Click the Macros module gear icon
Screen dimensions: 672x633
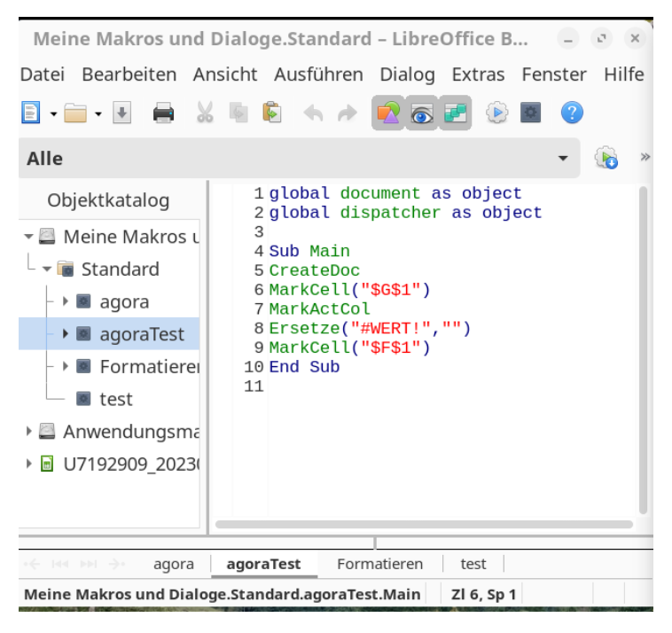530,113
